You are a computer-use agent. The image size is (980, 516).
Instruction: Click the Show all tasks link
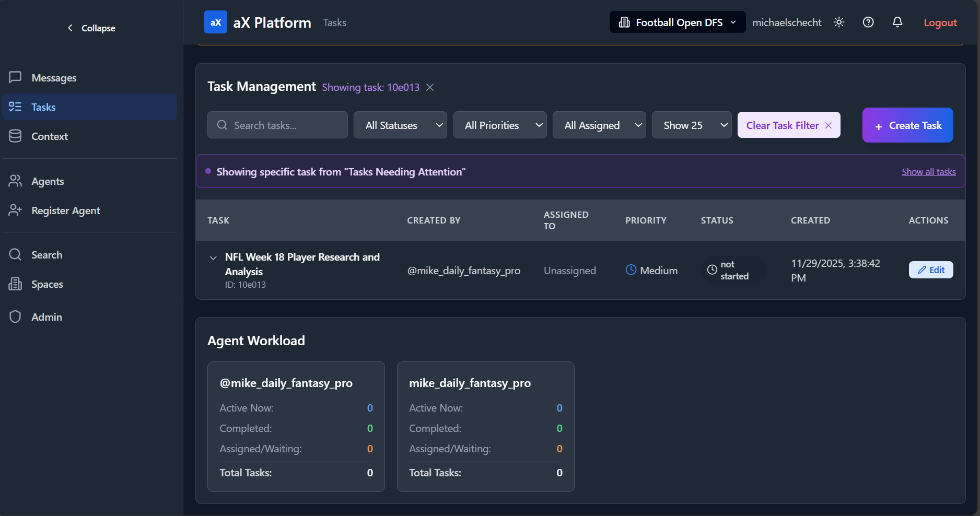pyautogui.click(x=928, y=171)
